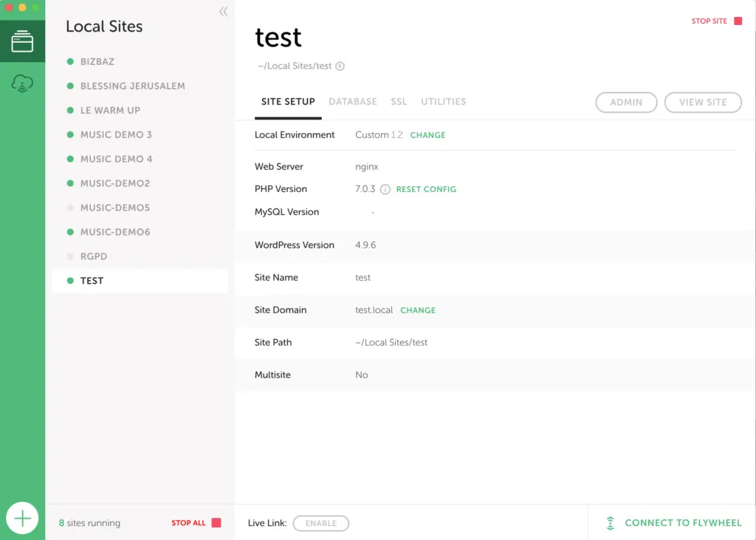Enable the Live Link
This screenshot has height=540, width=756.
click(320, 523)
